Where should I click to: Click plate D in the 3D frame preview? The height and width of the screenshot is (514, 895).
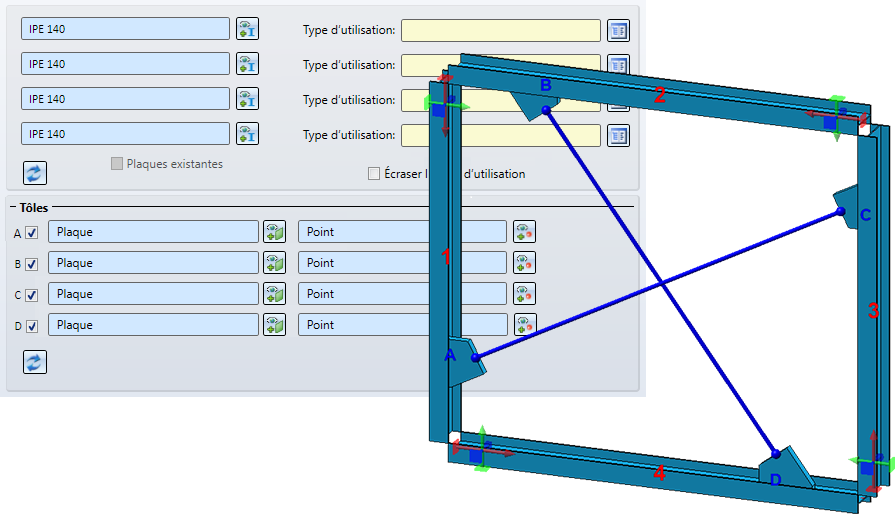pyautogui.click(x=785, y=467)
